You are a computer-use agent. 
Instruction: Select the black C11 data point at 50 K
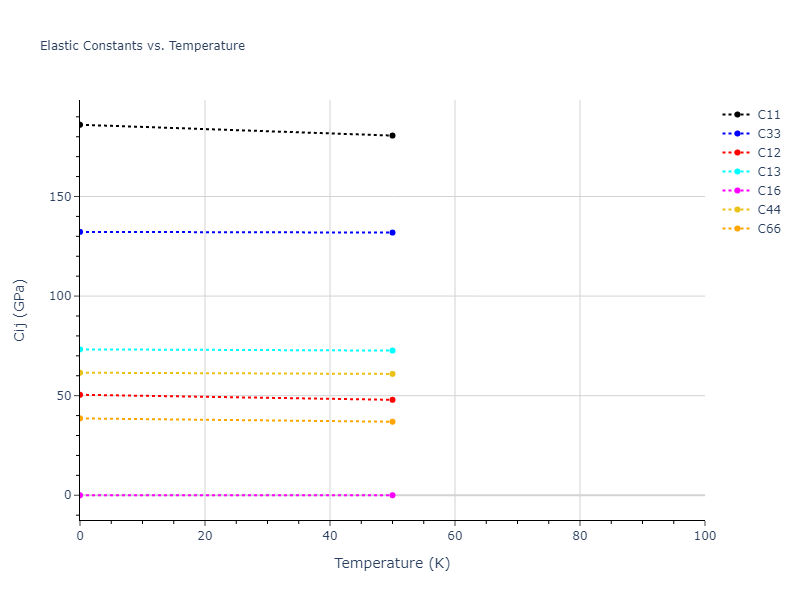[392, 135]
